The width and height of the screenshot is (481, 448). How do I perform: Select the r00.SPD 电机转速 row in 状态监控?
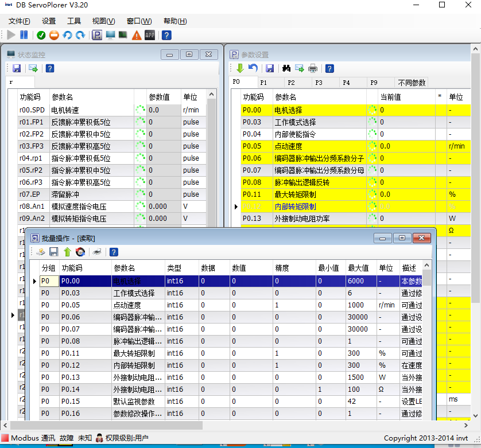click(x=112, y=110)
